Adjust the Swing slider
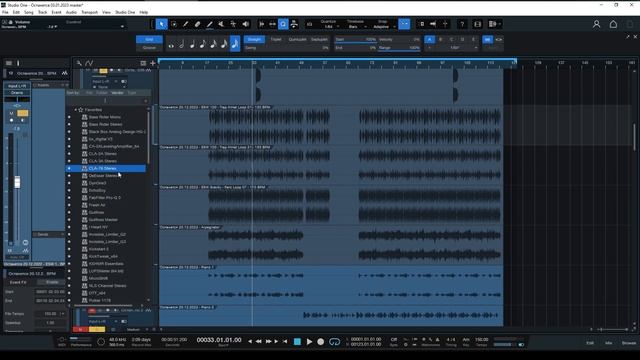The height and width of the screenshot is (360, 640). click(x=287, y=48)
